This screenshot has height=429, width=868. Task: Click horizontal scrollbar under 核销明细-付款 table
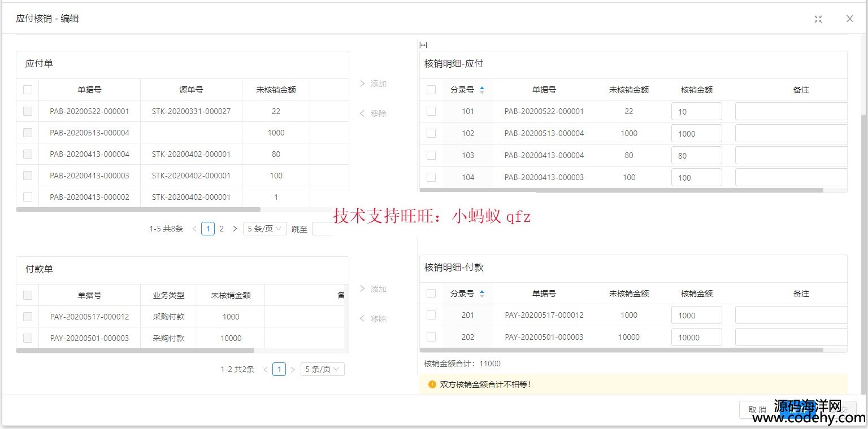pyautogui.click(x=622, y=350)
